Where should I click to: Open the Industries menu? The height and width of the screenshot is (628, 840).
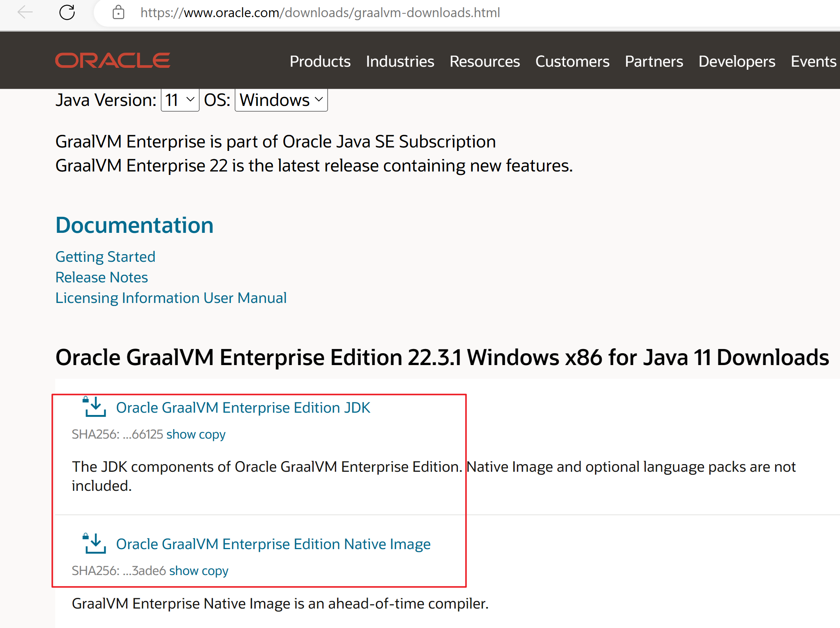[x=400, y=61]
